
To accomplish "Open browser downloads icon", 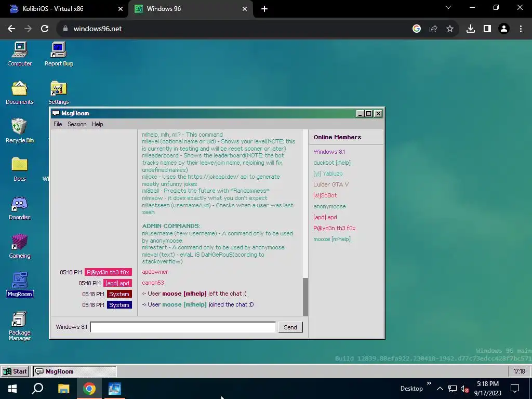I will pyautogui.click(x=471, y=29).
